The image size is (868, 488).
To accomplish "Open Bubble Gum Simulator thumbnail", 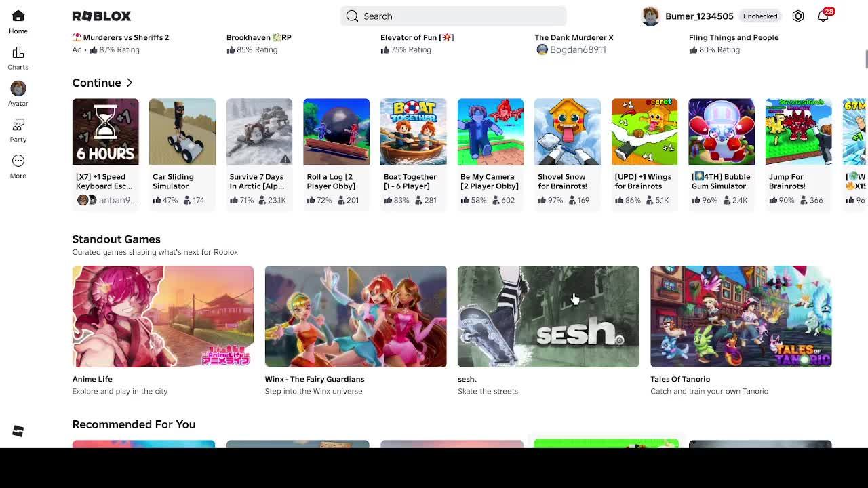I will click(722, 131).
